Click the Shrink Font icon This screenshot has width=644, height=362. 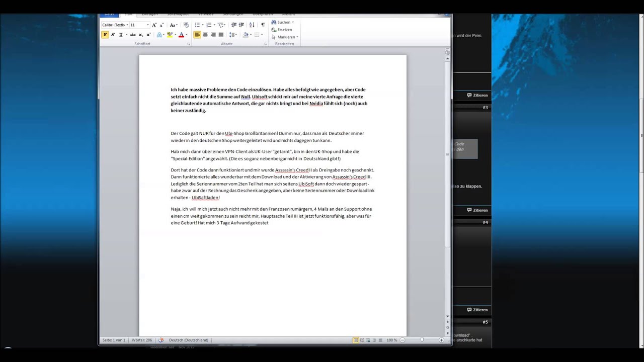click(x=162, y=25)
